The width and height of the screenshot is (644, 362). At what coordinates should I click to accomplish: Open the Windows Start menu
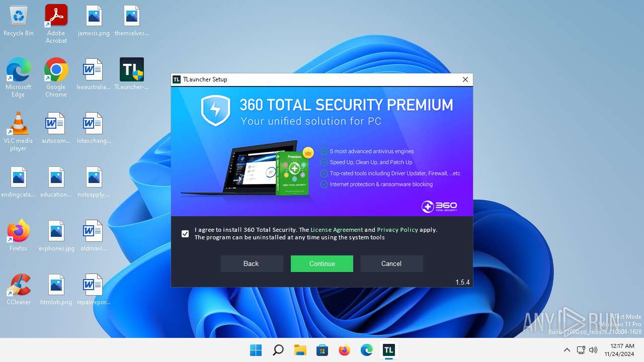tap(256, 350)
